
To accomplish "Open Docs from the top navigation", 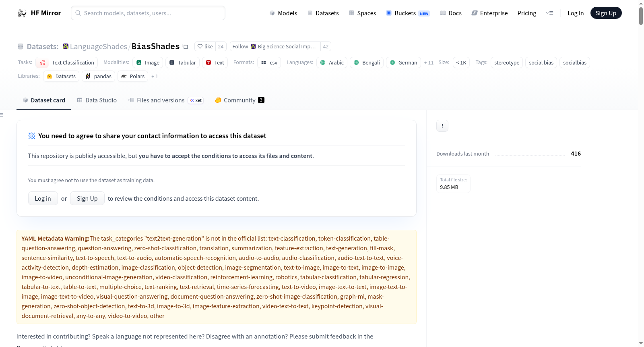I will pos(451,13).
